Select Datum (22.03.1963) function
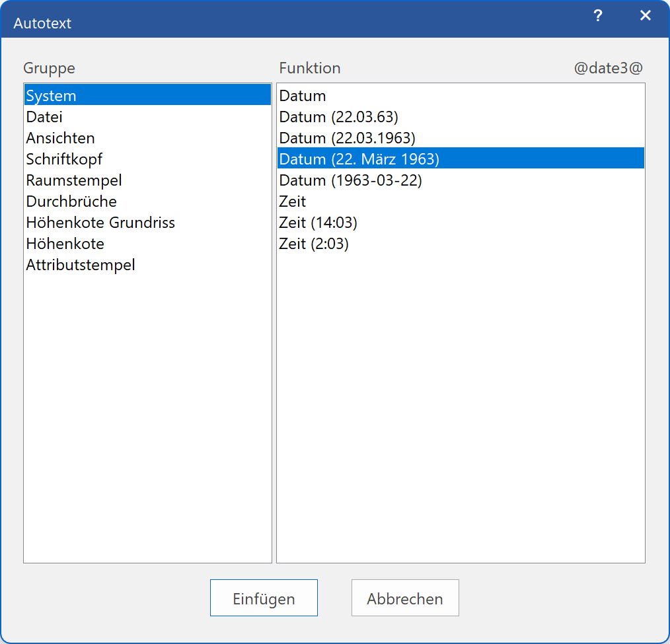670x644 pixels. coord(347,138)
